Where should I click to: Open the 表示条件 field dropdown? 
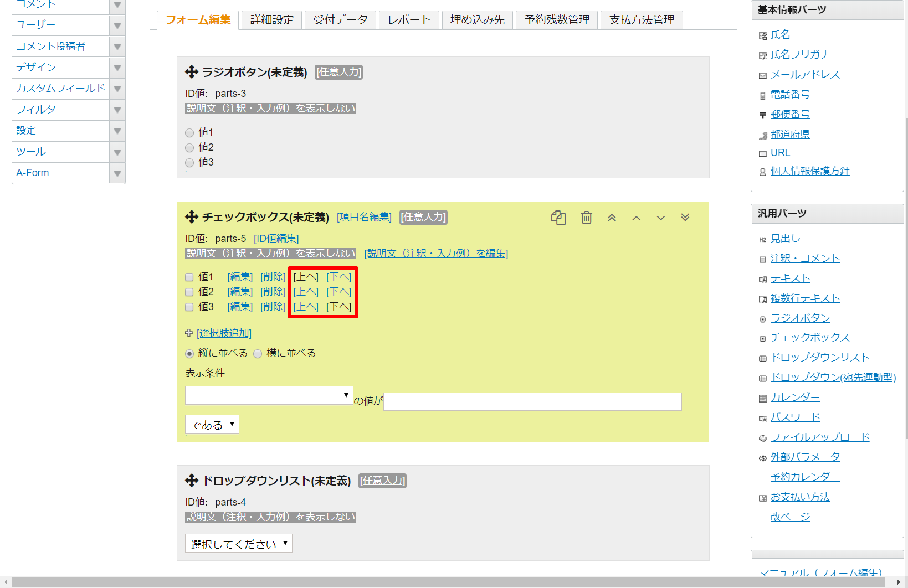point(269,395)
